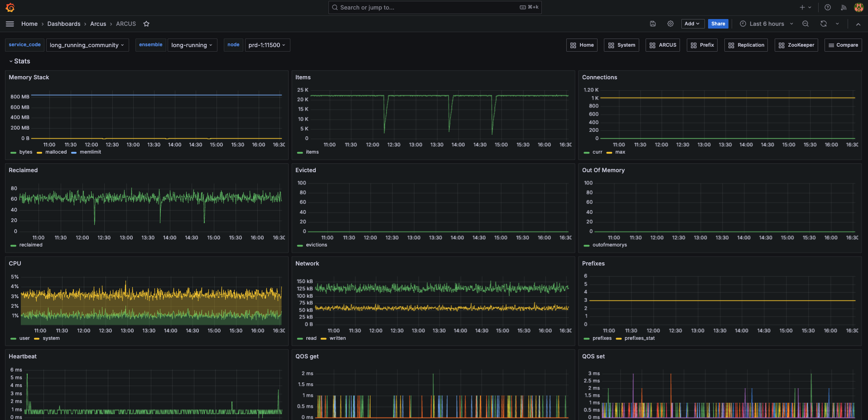Open the service_code long_running_community dropdown

[x=87, y=45]
